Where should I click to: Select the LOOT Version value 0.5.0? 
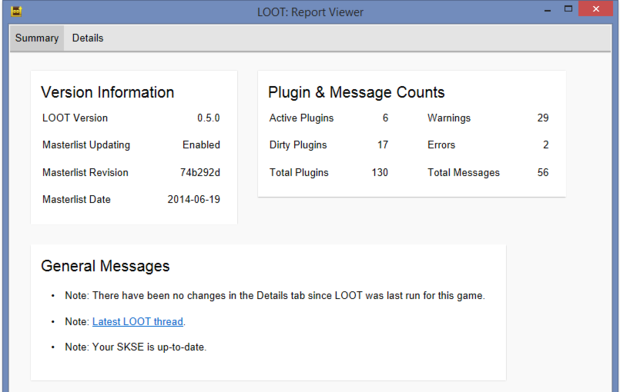[x=208, y=118]
